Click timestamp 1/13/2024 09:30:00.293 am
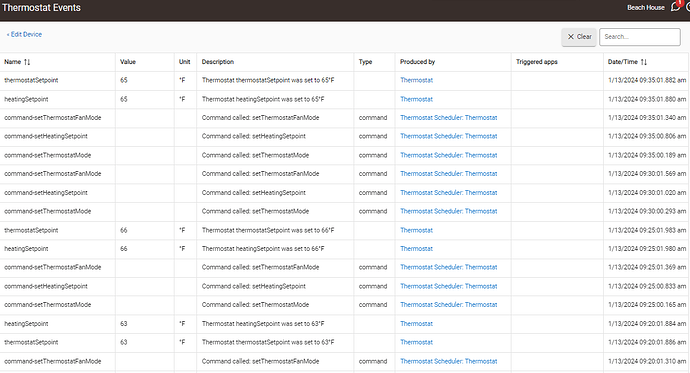690x373 pixels. point(647,211)
